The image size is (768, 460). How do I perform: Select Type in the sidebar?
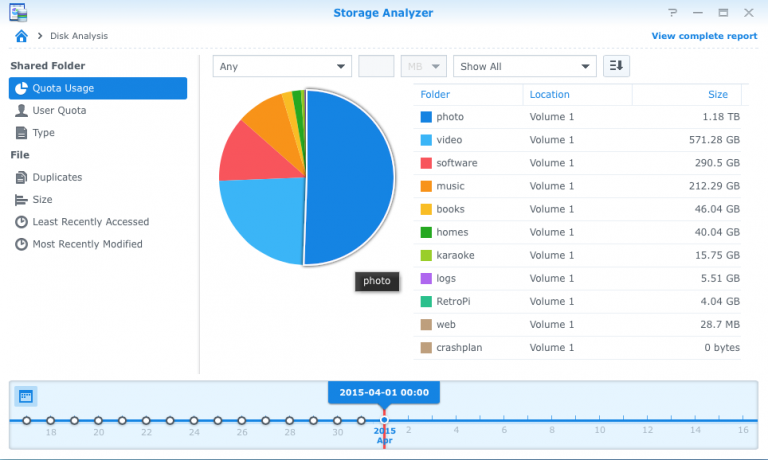pos(44,133)
